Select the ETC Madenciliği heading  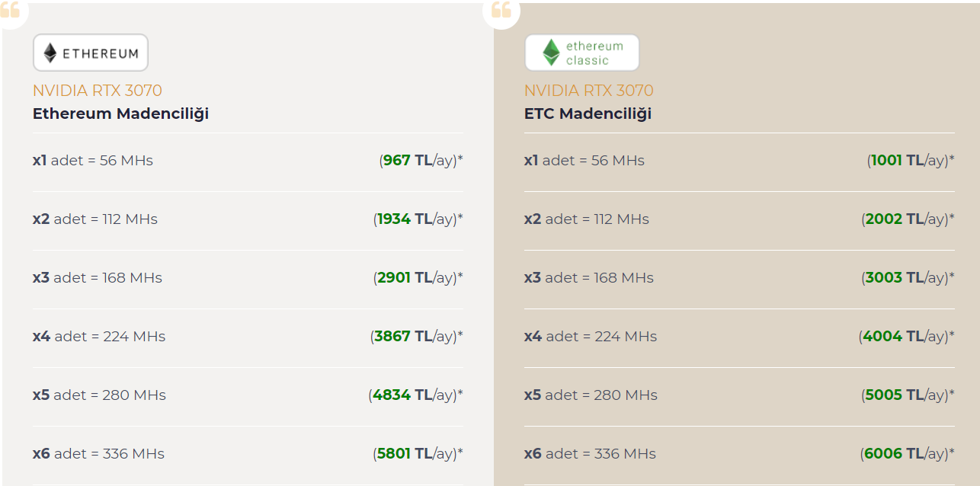coord(588,114)
